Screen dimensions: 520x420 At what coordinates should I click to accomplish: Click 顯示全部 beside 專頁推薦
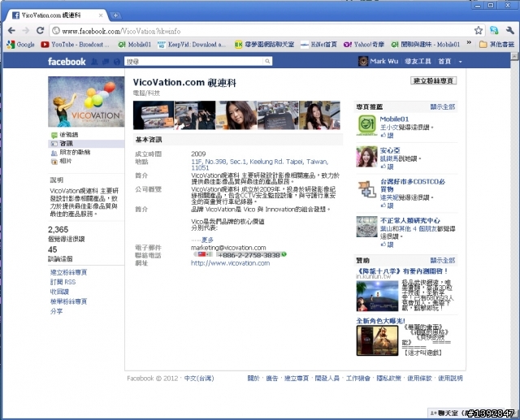442,106
